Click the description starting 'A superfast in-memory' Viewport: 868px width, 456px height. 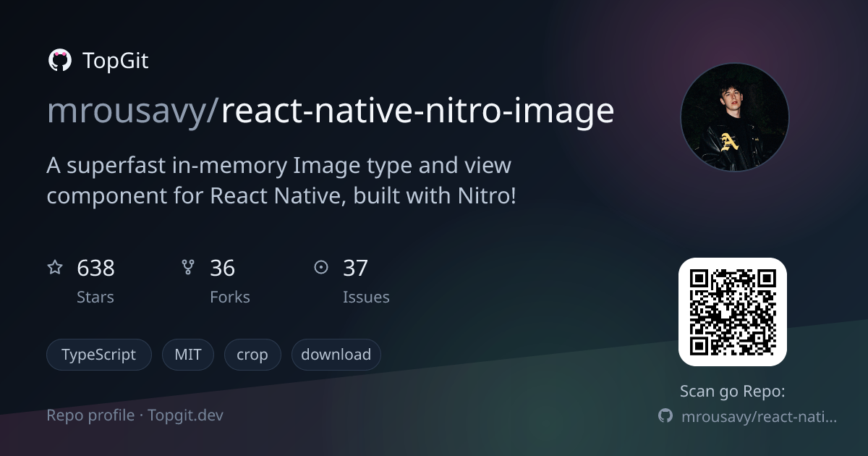282,180
